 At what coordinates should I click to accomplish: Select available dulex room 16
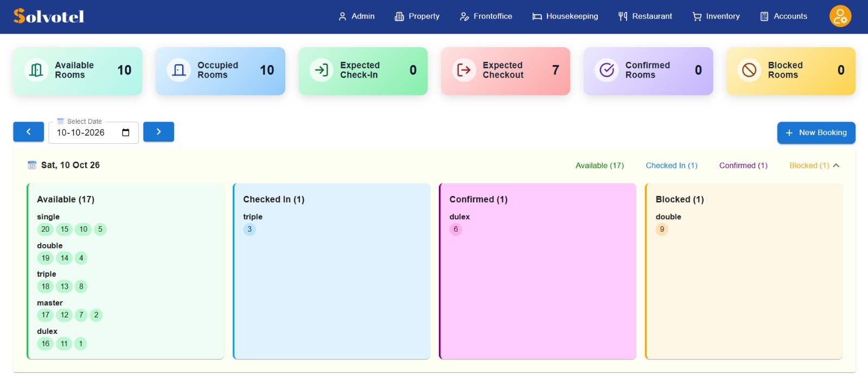46,344
